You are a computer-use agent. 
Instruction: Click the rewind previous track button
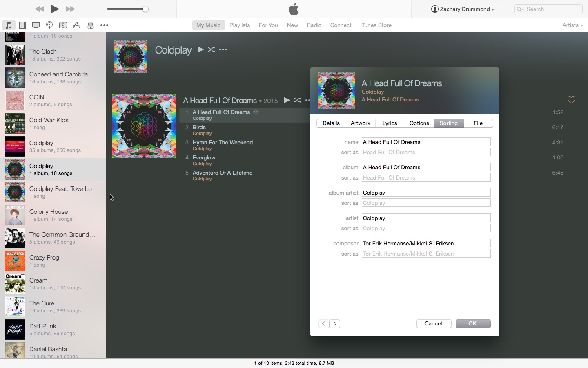click(40, 9)
